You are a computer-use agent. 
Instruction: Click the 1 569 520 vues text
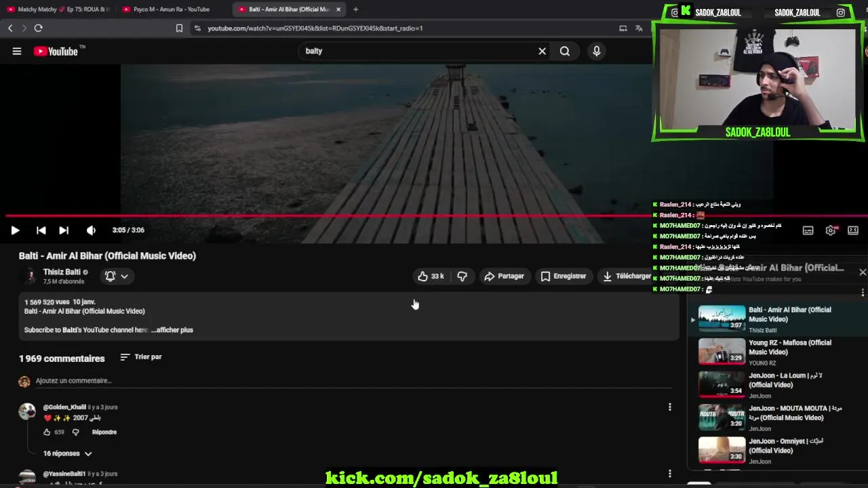(x=47, y=302)
